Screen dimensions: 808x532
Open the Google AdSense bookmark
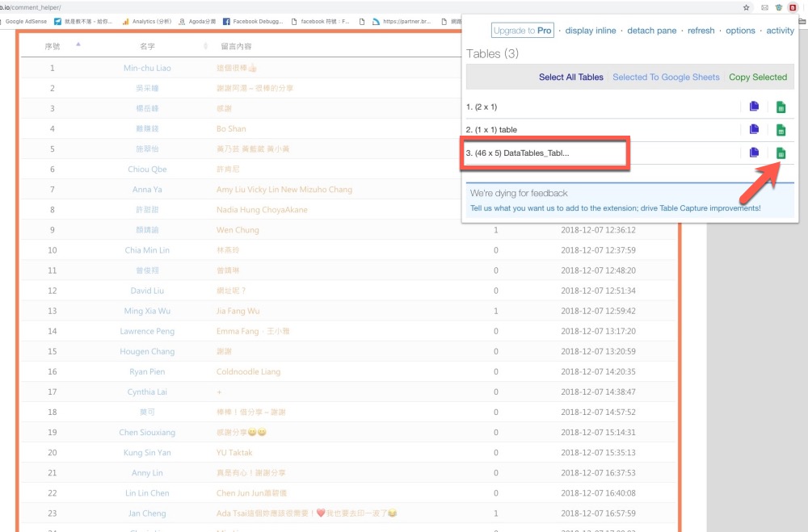click(26, 21)
